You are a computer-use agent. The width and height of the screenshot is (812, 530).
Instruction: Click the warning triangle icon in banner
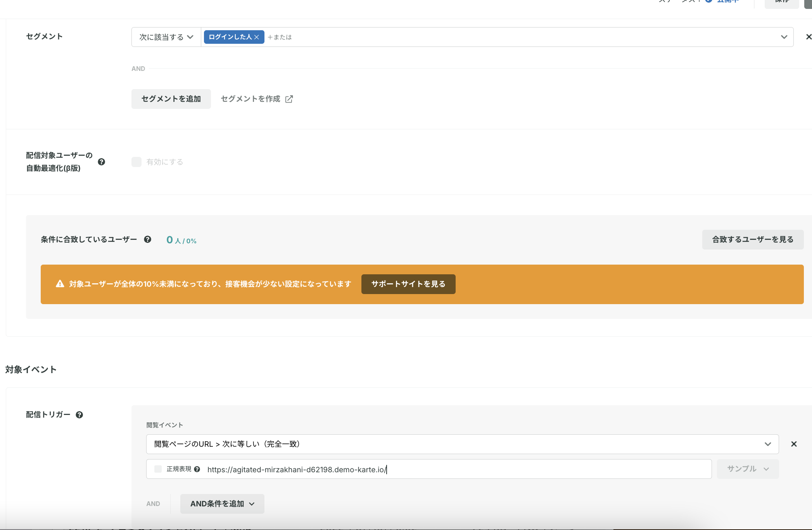click(60, 284)
